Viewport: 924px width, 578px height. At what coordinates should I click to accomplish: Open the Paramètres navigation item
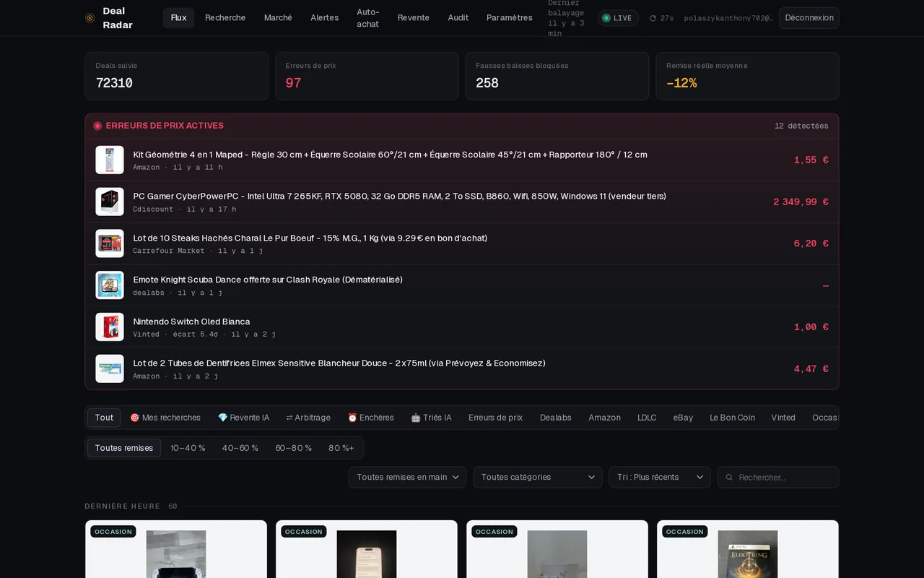click(x=509, y=18)
